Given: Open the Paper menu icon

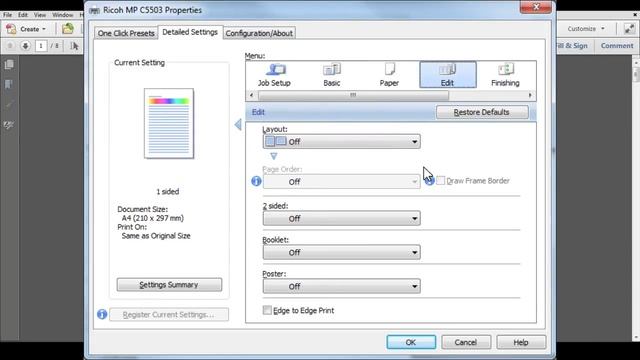Looking at the screenshot, I should pos(389,75).
